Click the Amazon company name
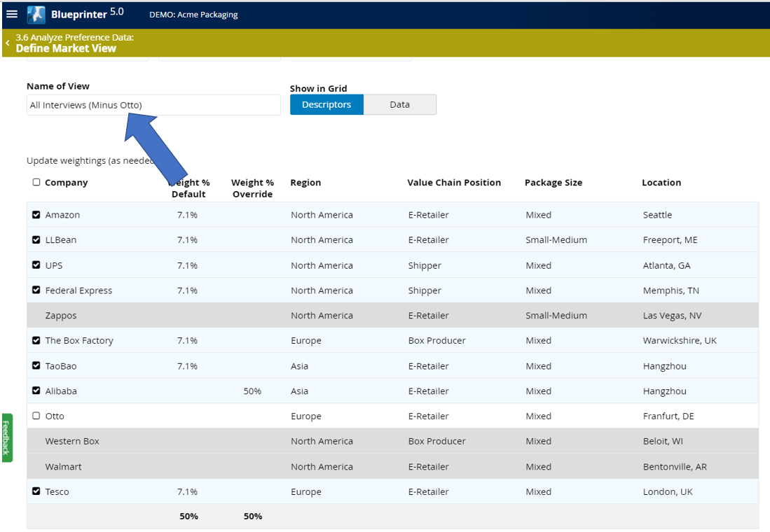Image resolution: width=770 pixels, height=532 pixels. point(62,215)
